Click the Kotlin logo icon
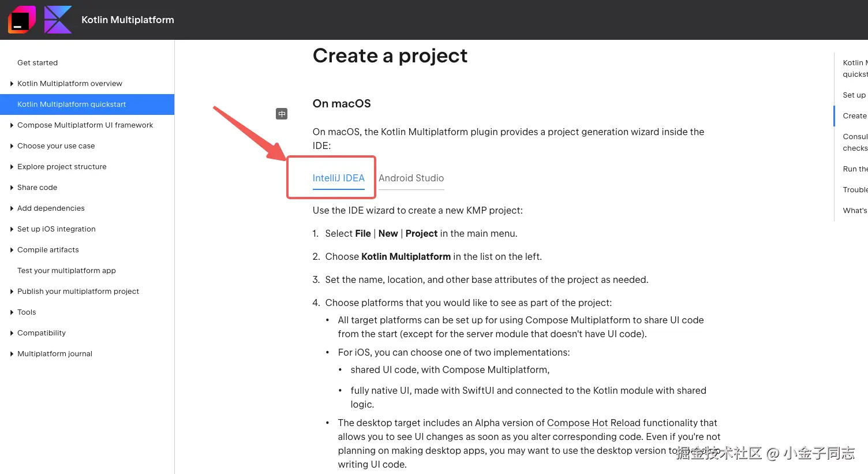This screenshot has width=868, height=474. point(58,20)
